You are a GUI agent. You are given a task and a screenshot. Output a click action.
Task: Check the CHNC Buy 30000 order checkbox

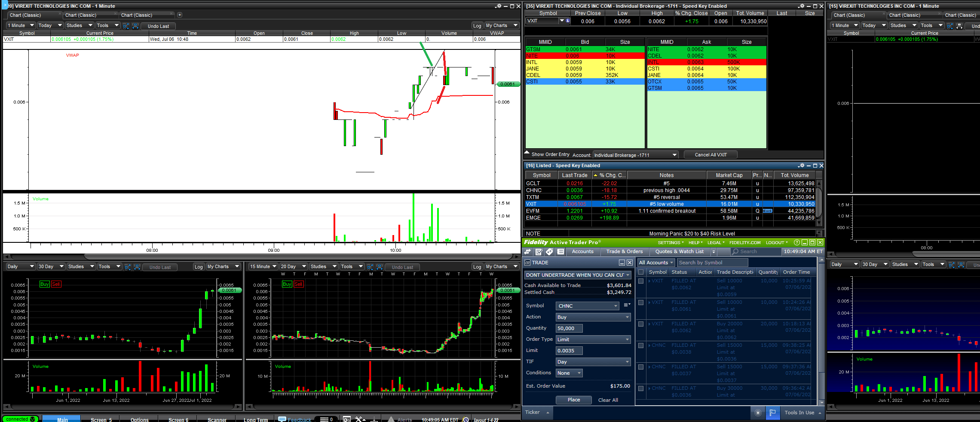pyautogui.click(x=641, y=388)
